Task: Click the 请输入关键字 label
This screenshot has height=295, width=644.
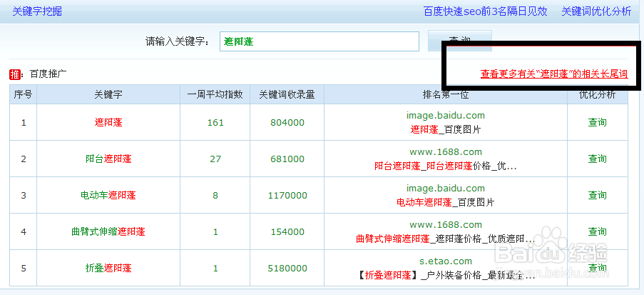Action: coord(177,41)
